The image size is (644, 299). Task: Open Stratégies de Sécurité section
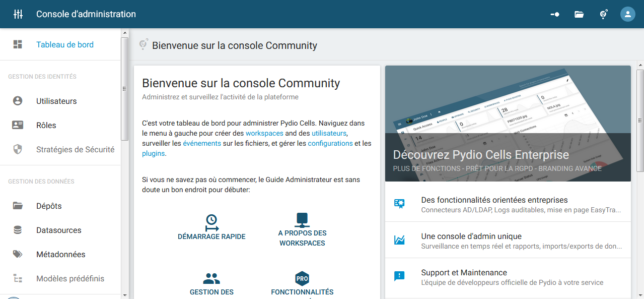pos(75,149)
